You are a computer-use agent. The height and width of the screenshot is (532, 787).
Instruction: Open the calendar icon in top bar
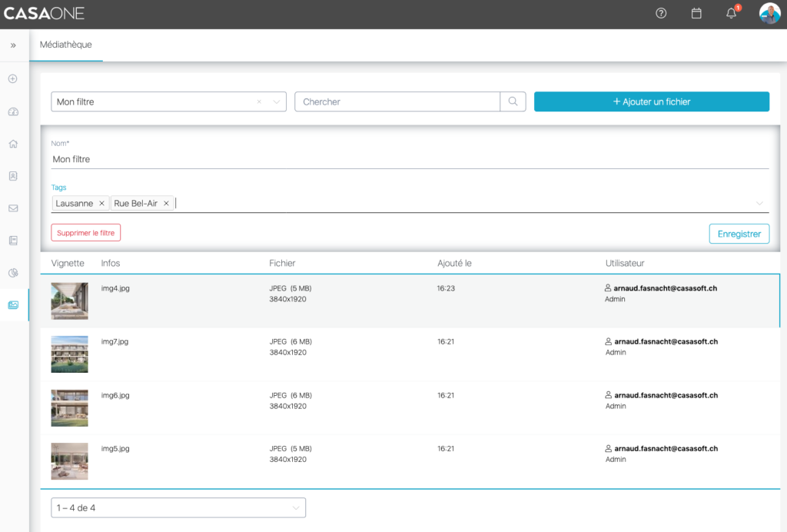coord(696,13)
